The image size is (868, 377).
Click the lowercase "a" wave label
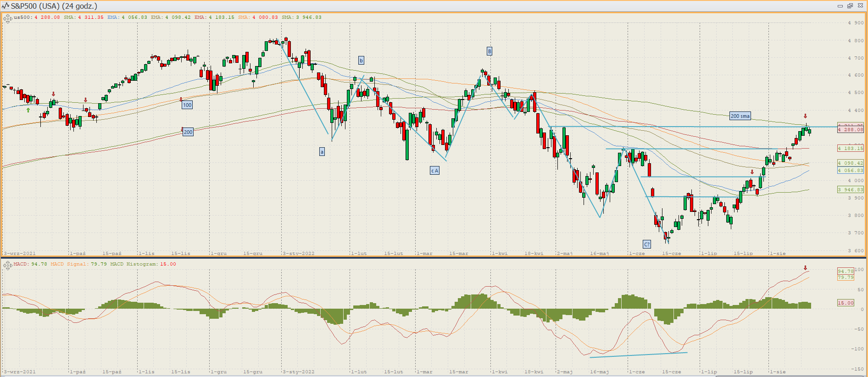322,152
